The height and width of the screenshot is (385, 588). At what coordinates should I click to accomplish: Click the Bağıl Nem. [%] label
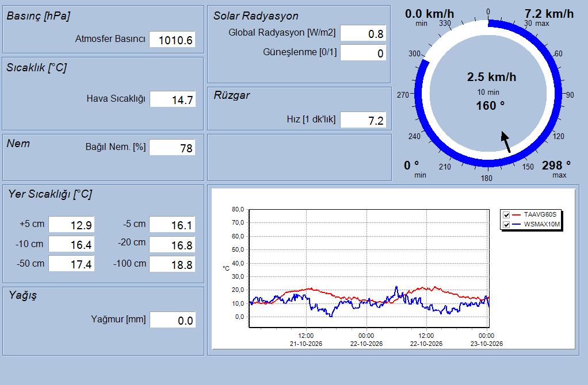point(116,147)
